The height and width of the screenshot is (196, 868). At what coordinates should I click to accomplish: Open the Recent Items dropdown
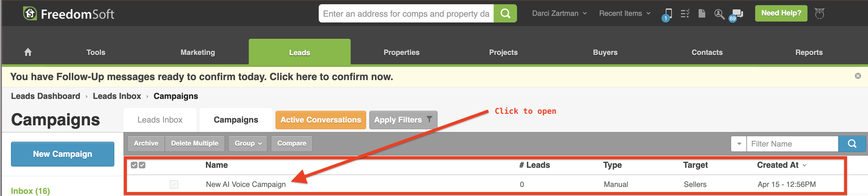click(x=624, y=13)
